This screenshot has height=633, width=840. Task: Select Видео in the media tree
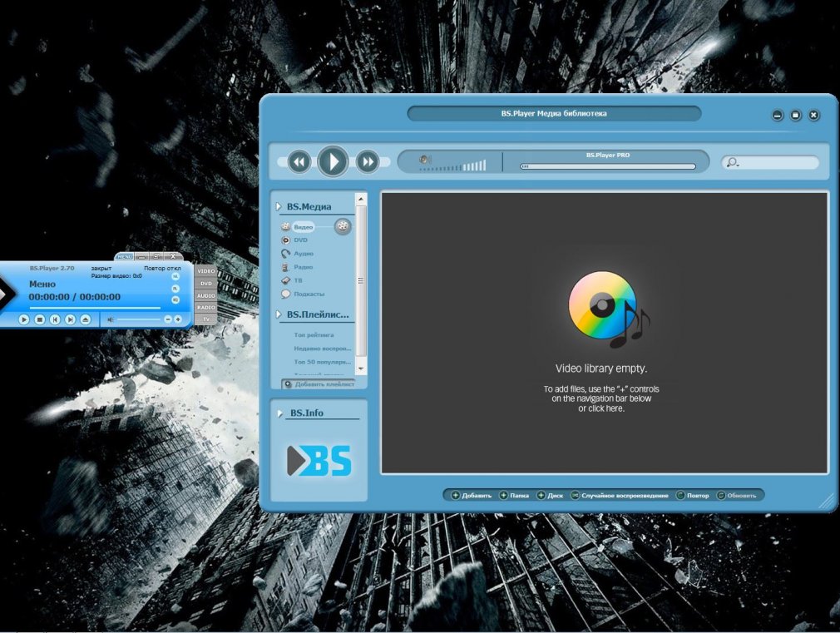point(304,227)
